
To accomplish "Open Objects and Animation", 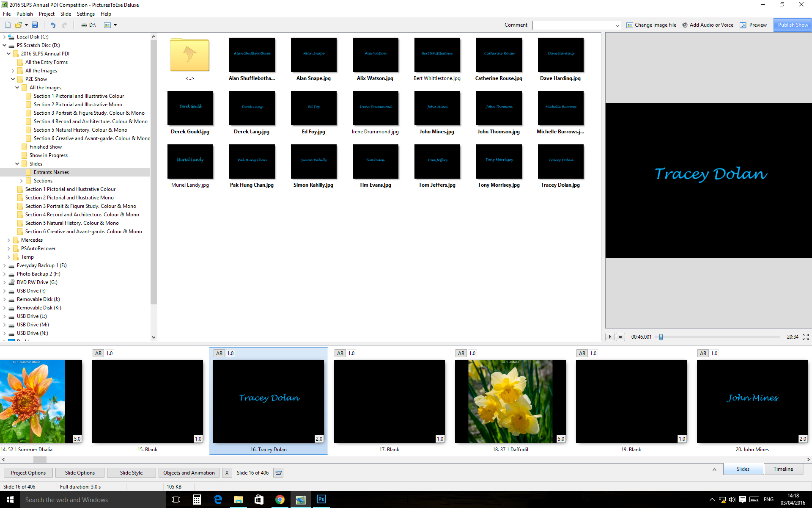I will [x=189, y=473].
